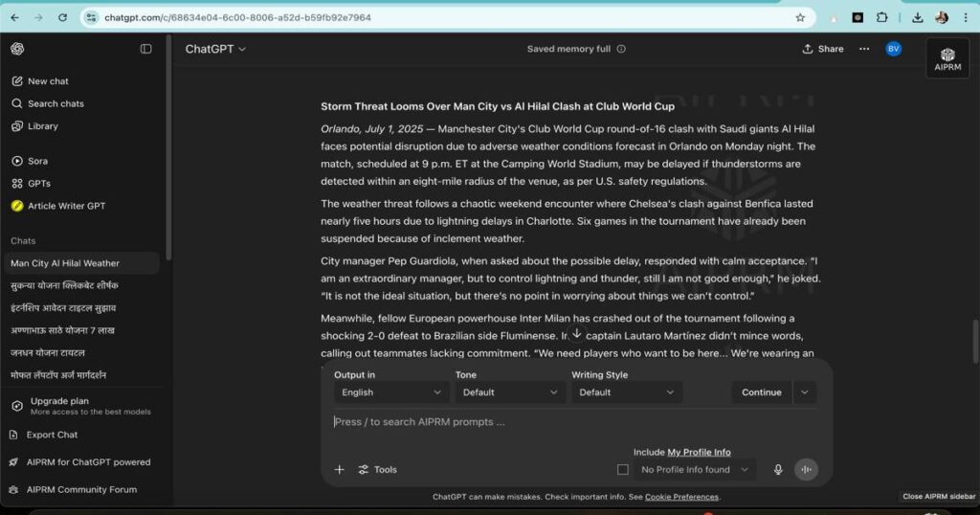Open the Library
This screenshot has height=515, width=980.
tap(35, 126)
